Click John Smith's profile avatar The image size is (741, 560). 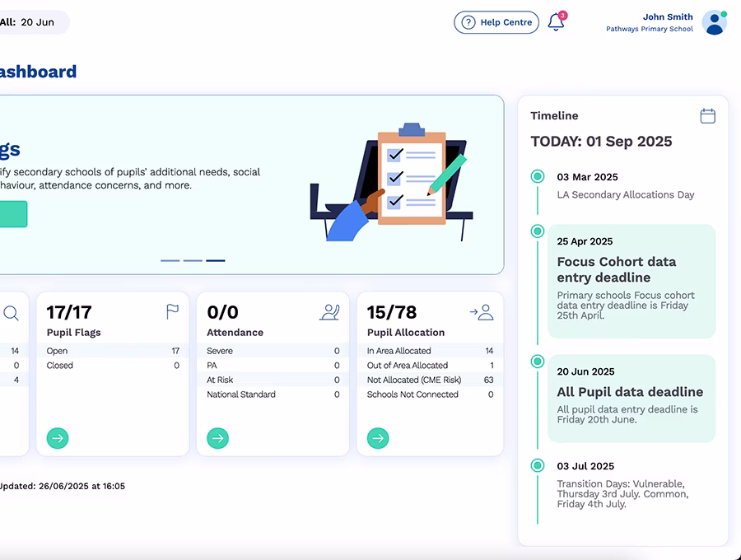[714, 23]
